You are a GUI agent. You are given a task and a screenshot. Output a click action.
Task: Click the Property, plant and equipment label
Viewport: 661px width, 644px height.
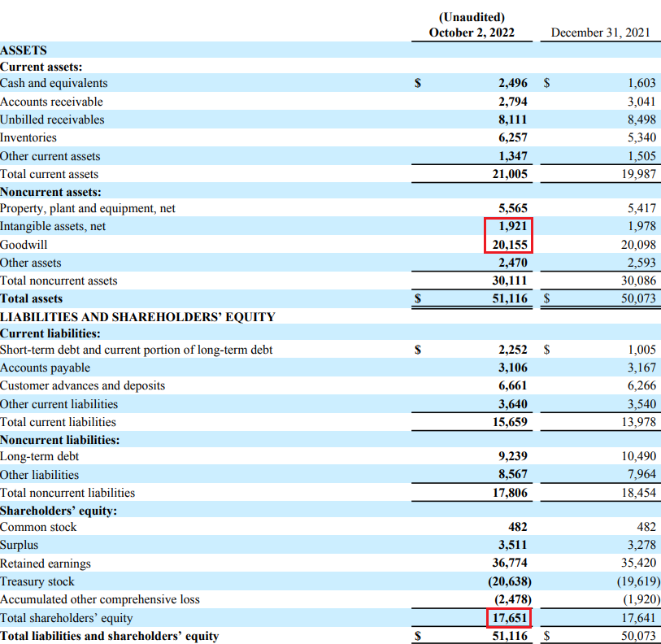(x=88, y=208)
